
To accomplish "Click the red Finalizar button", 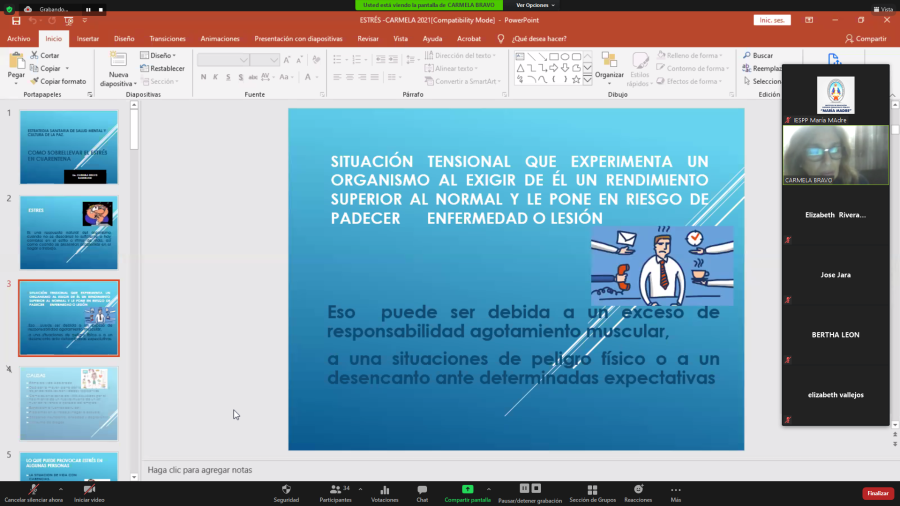I will 877,493.
